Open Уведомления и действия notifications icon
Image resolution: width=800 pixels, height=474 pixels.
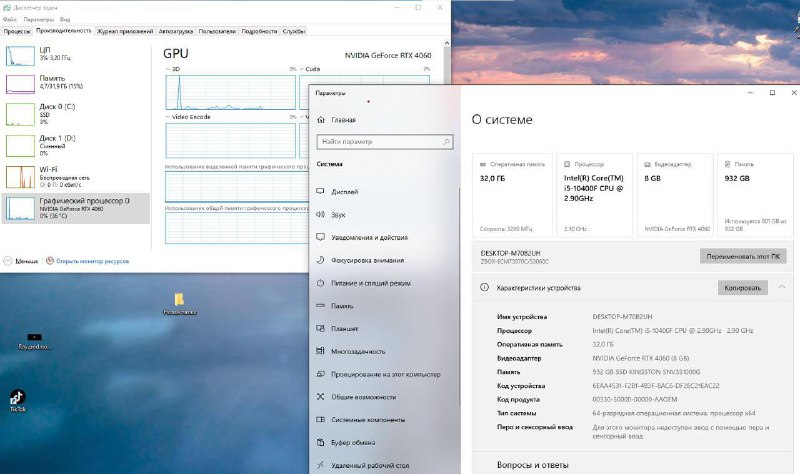tap(320, 237)
